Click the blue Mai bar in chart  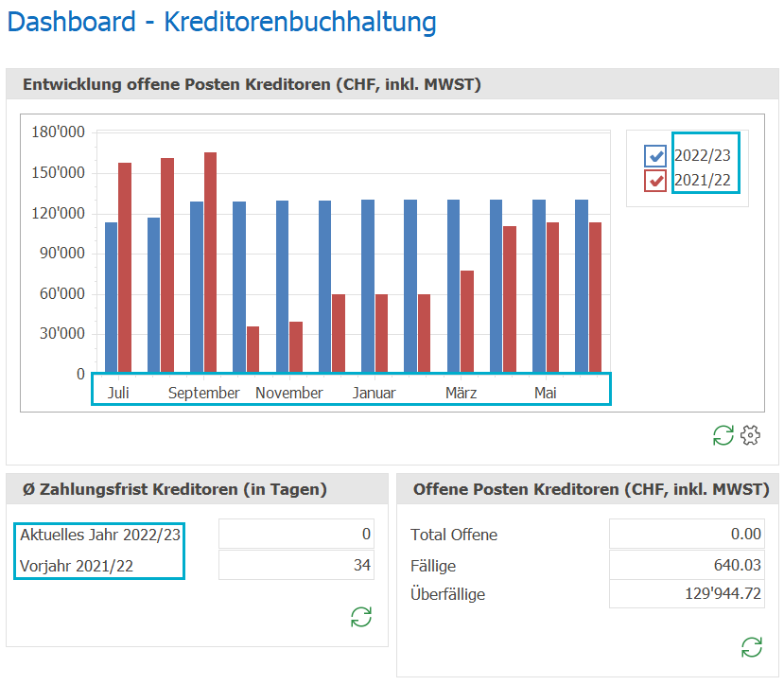coord(539,287)
